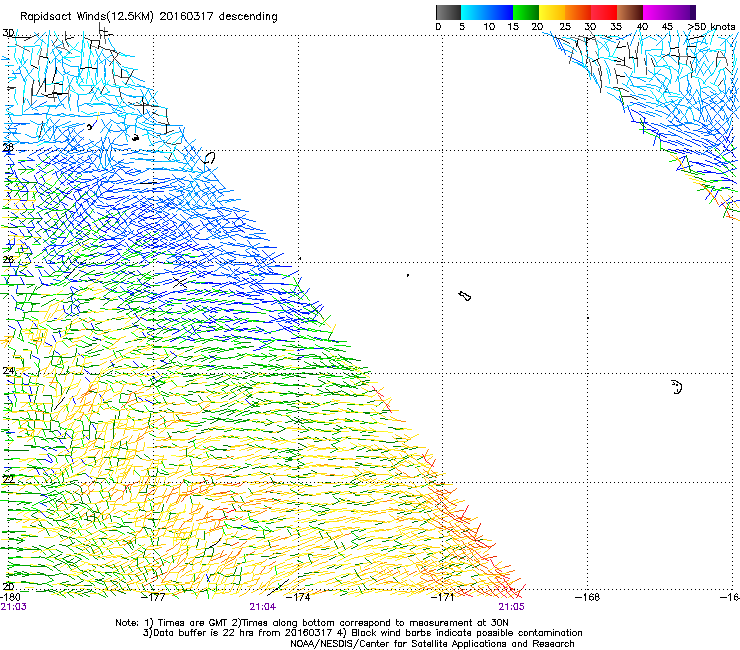This screenshot has width=740, height=650.
Task: Click the note line starting 'Note: 1) Times are GMT'
Action: pos(312,623)
